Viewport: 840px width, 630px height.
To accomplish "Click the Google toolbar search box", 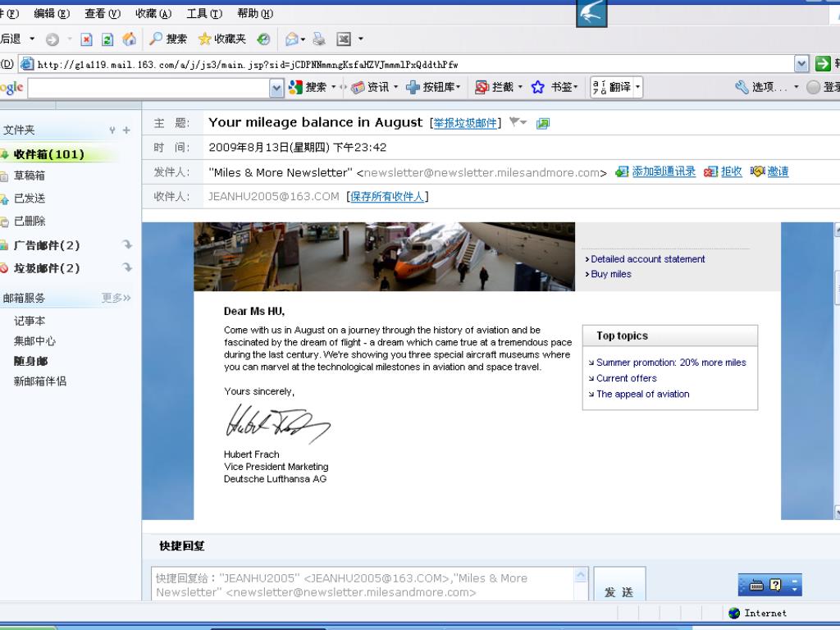I will click(x=149, y=88).
